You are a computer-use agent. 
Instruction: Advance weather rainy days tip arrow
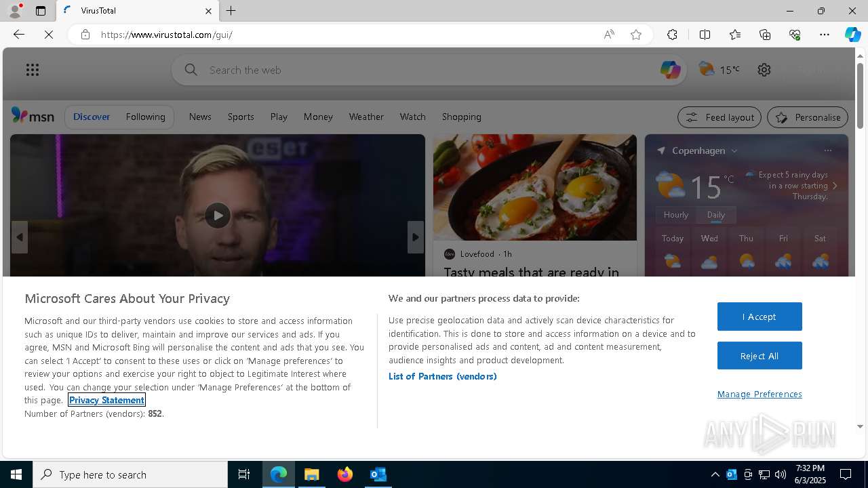pyautogui.click(x=835, y=186)
